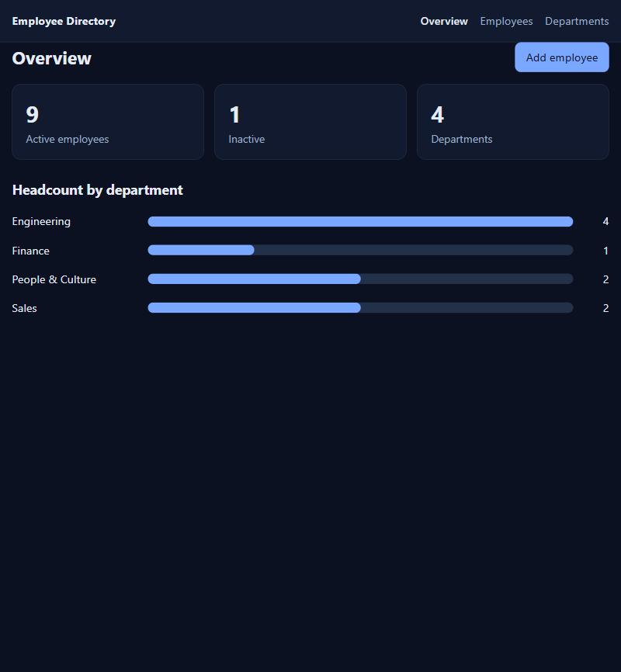
Task: Click the Overview page heading
Action: tap(51, 58)
